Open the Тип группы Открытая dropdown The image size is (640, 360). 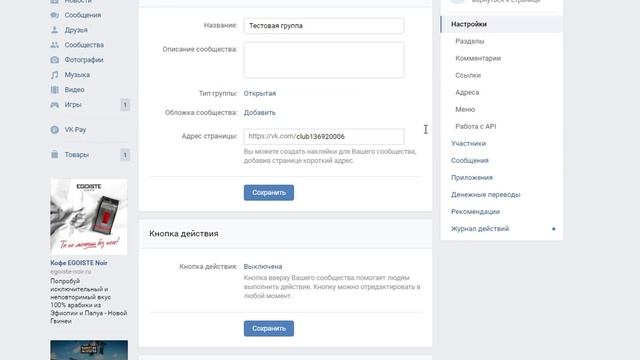point(260,93)
